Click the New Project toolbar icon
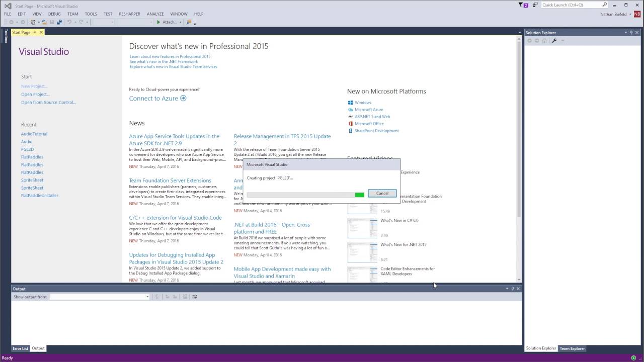644x362 pixels. click(33, 22)
